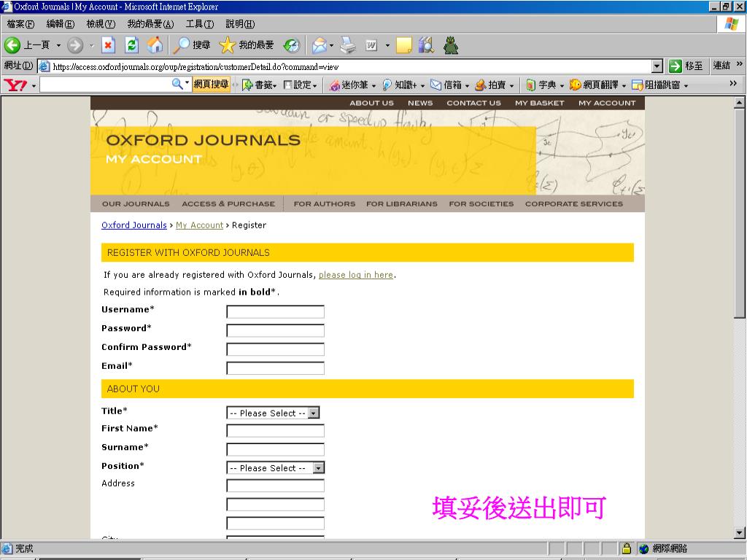This screenshot has width=747, height=560.
Task: Click the 網頁翻譯 page translate button
Action: (597, 85)
